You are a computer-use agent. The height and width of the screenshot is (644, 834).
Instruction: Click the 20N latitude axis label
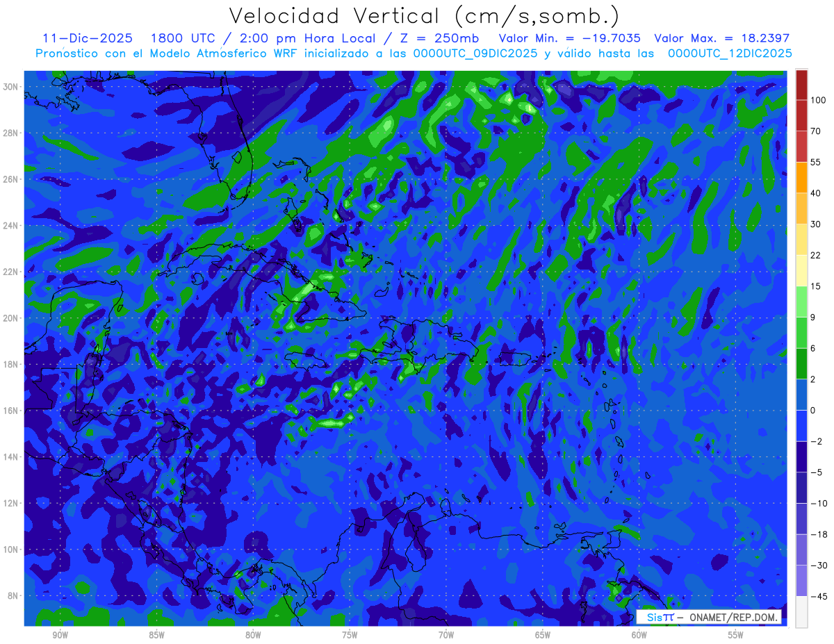pos(12,318)
